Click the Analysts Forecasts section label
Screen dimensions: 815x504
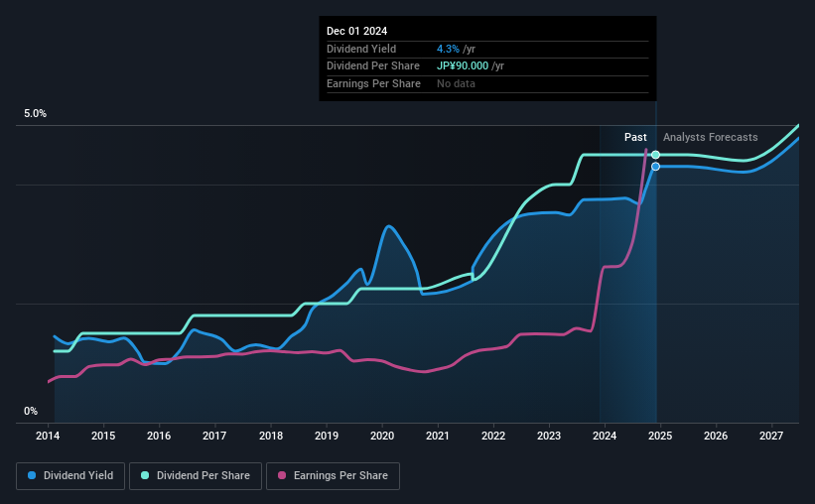coord(711,137)
